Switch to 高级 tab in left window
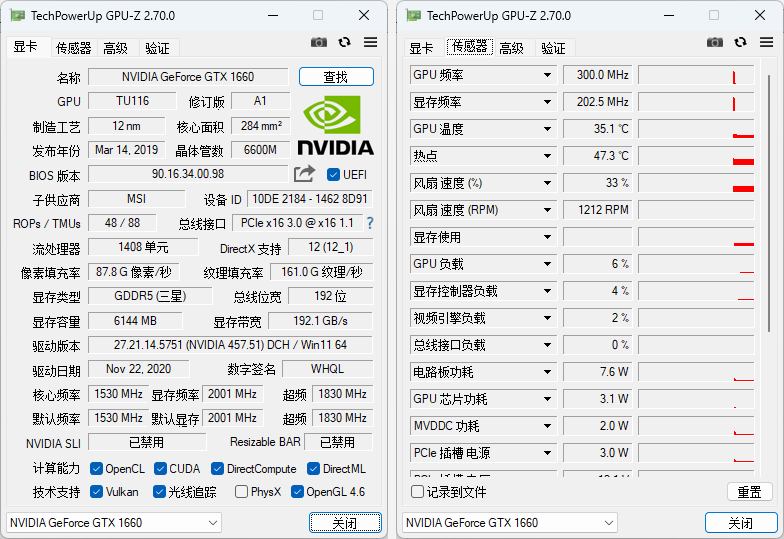This screenshot has height=539, width=784. coord(116,48)
